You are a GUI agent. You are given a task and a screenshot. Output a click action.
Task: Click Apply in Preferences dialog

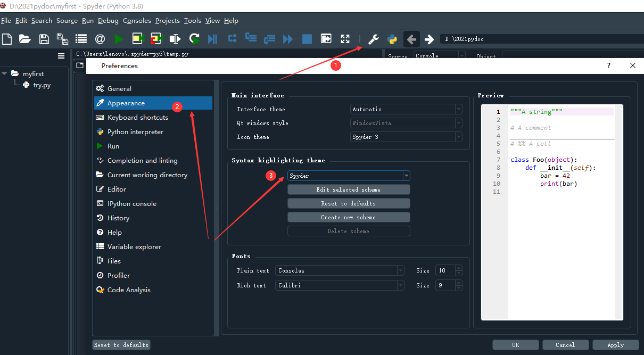(615, 345)
